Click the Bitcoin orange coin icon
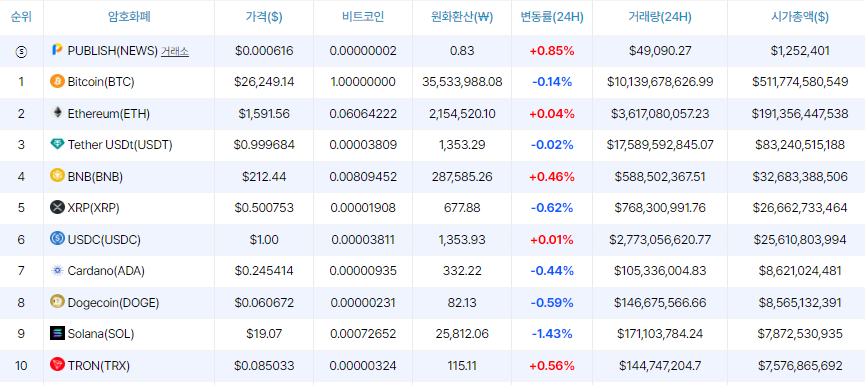This screenshot has height=385, width=865. 57,82
